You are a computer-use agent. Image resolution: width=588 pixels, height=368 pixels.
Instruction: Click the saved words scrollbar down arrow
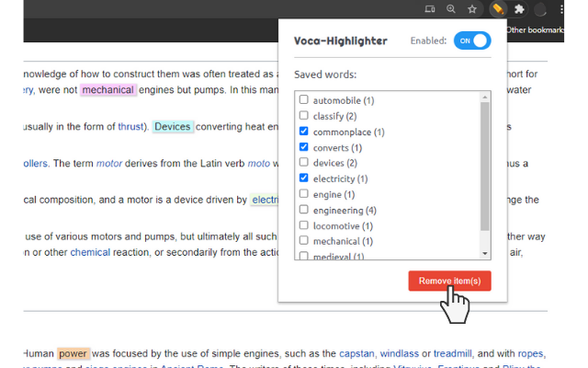pyautogui.click(x=485, y=254)
